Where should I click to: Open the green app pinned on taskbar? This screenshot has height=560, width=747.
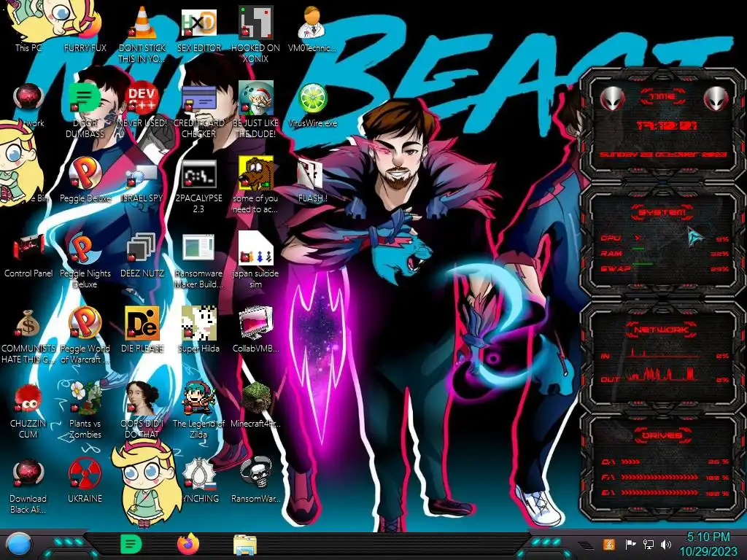tap(131, 544)
